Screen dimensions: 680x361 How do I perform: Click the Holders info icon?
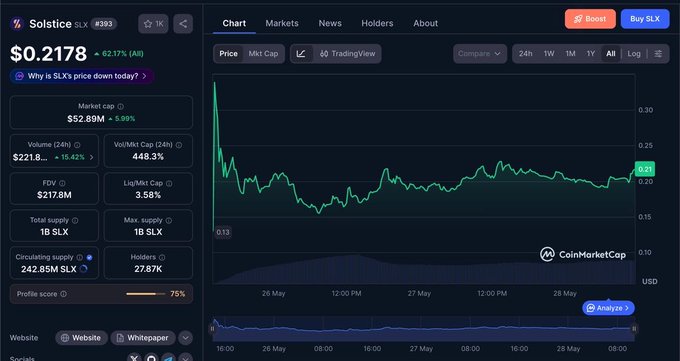point(162,257)
